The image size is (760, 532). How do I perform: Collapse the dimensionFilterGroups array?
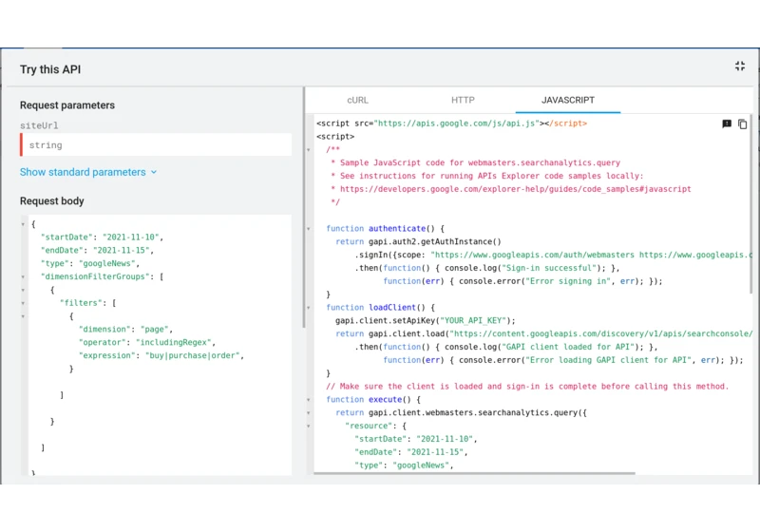click(x=23, y=277)
